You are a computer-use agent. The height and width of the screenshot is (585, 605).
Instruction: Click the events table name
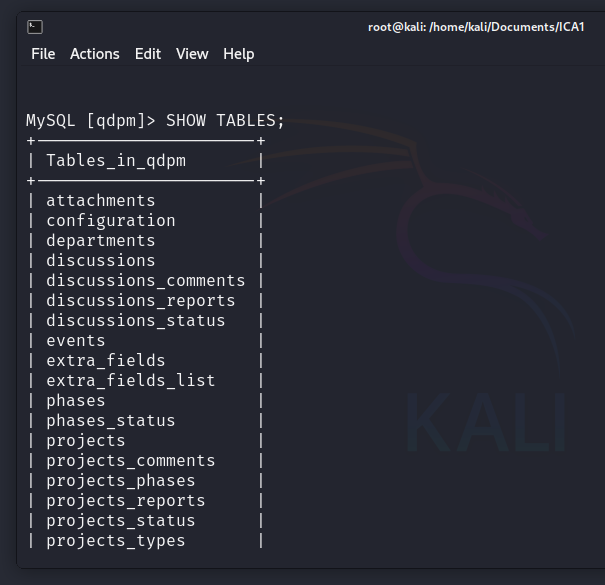tap(76, 341)
